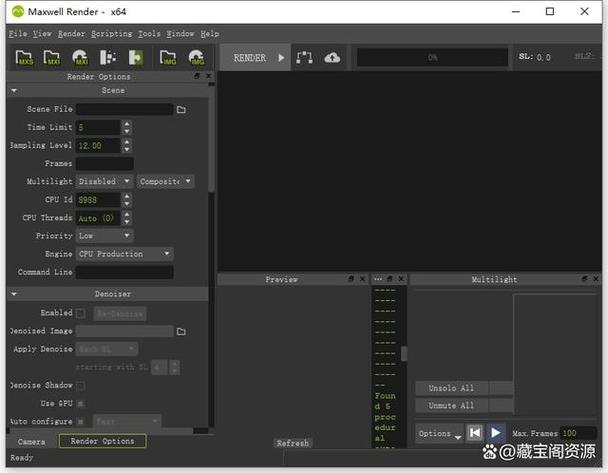This screenshot has width=608, height=473.
Task: Open the Help menu
Action: click(x=210, y=34)
